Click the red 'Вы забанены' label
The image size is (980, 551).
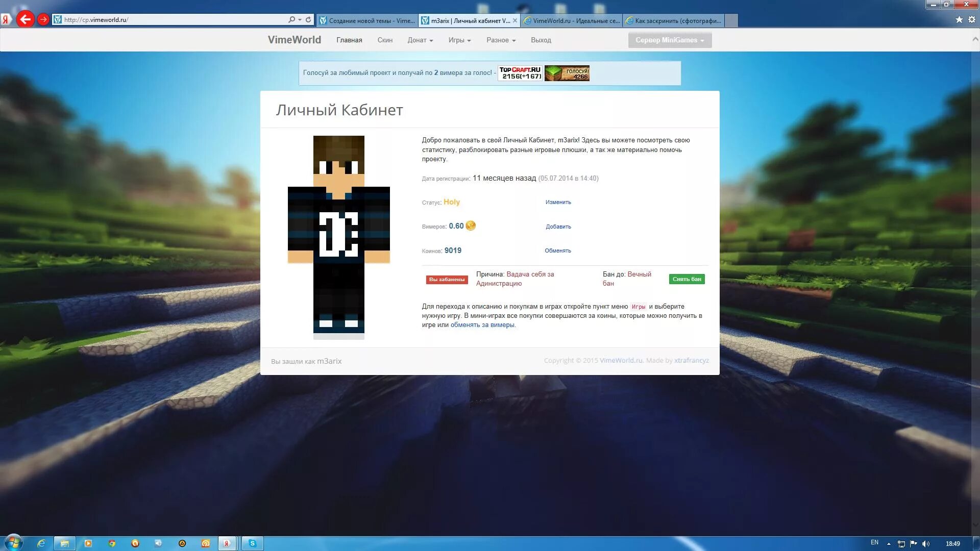click(447, 280)
